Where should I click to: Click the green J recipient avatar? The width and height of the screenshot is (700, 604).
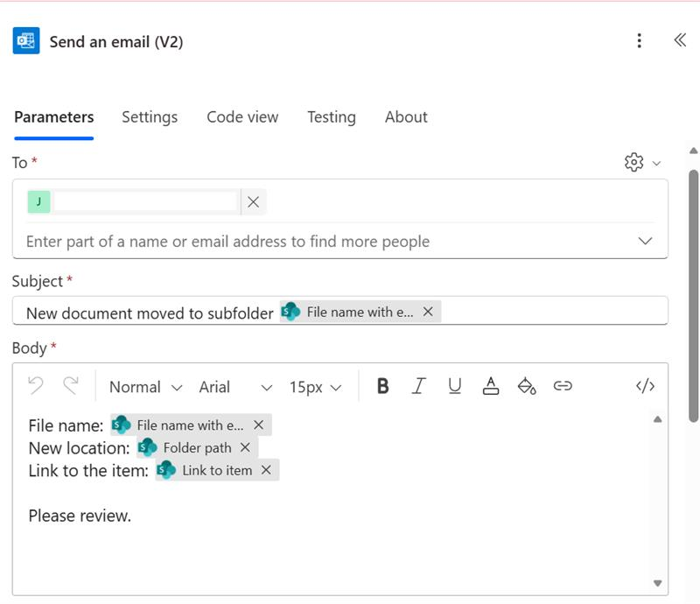tap(38, 202)
